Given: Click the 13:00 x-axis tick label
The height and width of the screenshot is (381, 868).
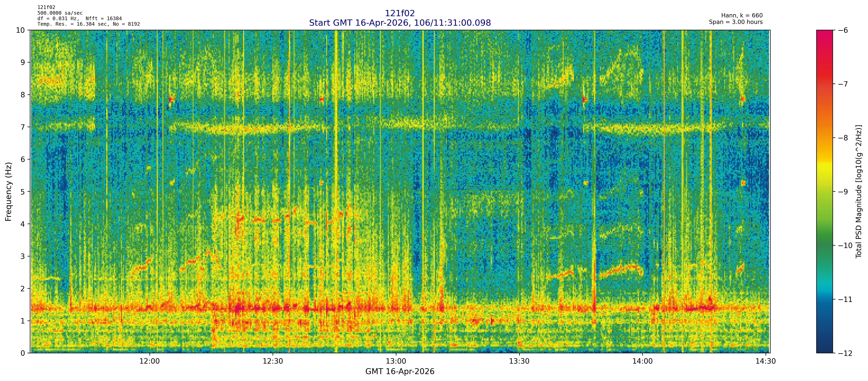Looking at the screenshot, I should tap(396, 362).
